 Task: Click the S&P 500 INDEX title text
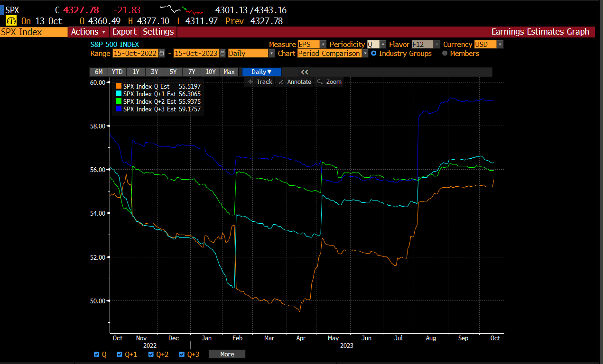[115, 44]
